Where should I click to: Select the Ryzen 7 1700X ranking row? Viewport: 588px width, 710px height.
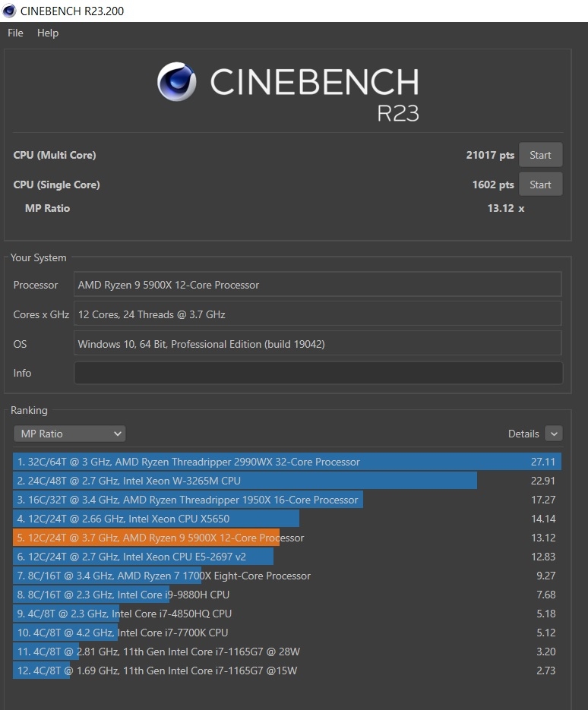[x=287, y=576]
